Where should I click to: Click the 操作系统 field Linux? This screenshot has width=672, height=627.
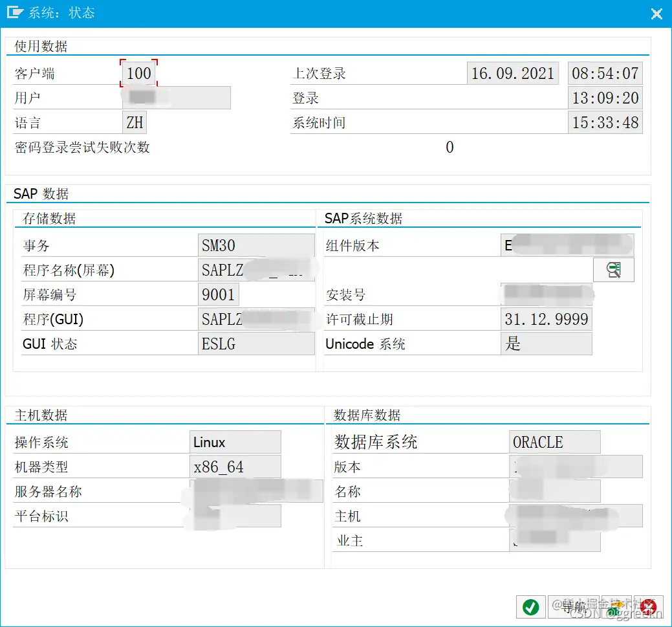click(x=235, y=442)
